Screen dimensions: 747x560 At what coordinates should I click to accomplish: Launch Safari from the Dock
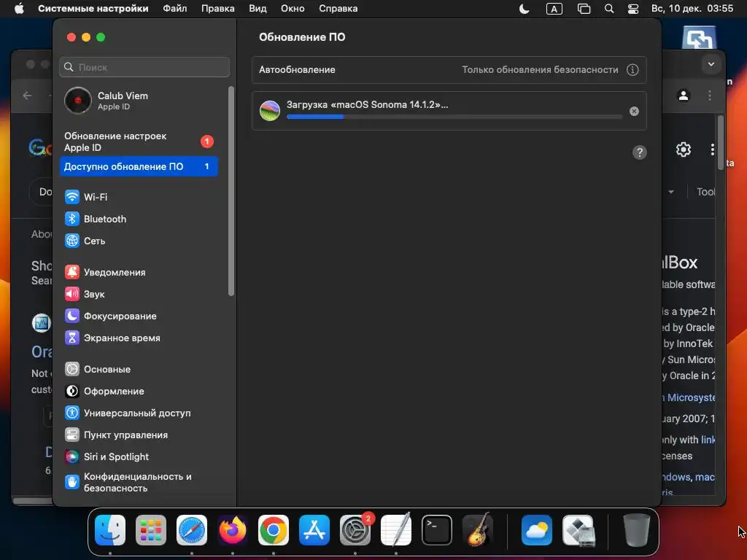point(192,529)
